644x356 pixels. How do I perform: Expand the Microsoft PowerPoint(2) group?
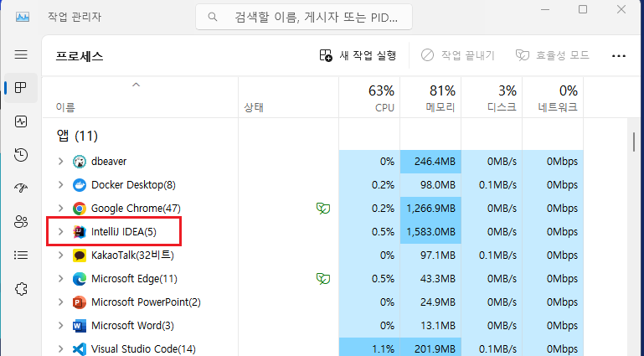pyautogui.click(x=61, y=302)
